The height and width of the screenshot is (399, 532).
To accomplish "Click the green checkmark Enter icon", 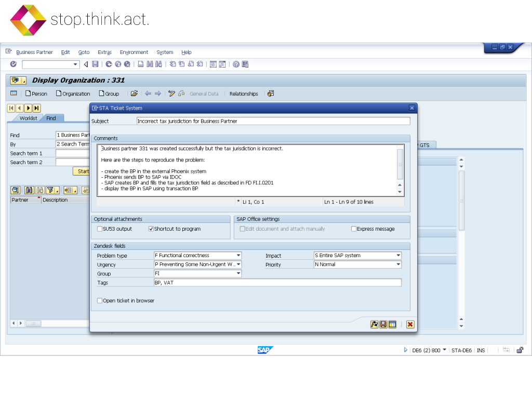I will click(14, 64).
